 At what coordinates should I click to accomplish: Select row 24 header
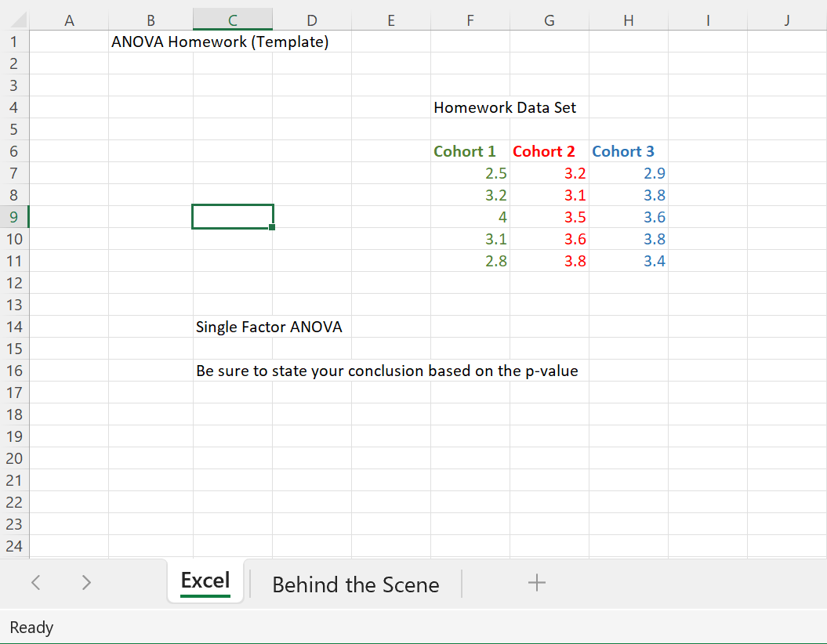tap(14, 546)
